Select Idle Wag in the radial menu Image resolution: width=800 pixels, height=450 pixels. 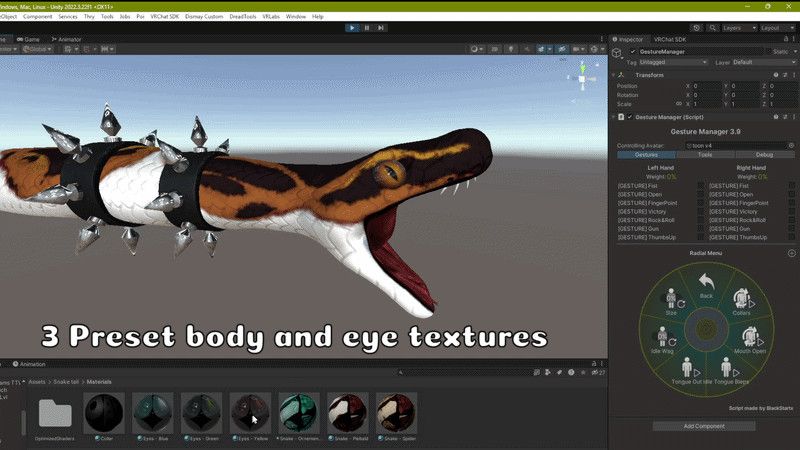663,340
